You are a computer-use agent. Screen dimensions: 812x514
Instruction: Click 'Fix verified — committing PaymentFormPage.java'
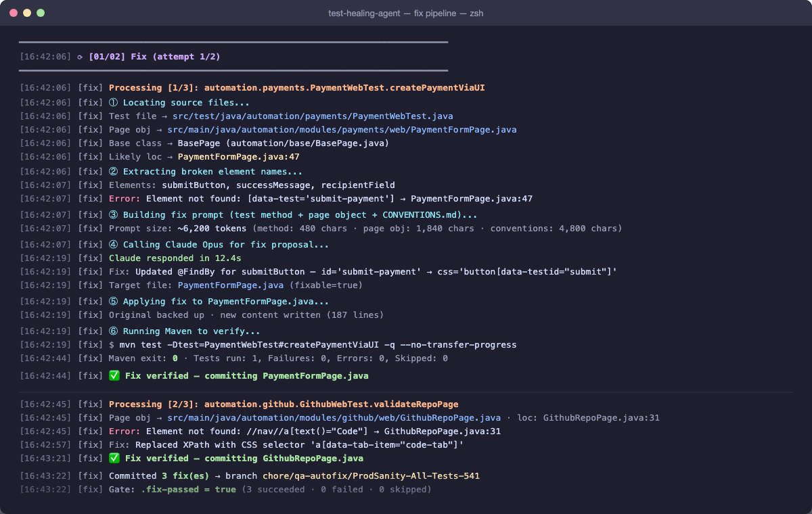coord(247,375)
